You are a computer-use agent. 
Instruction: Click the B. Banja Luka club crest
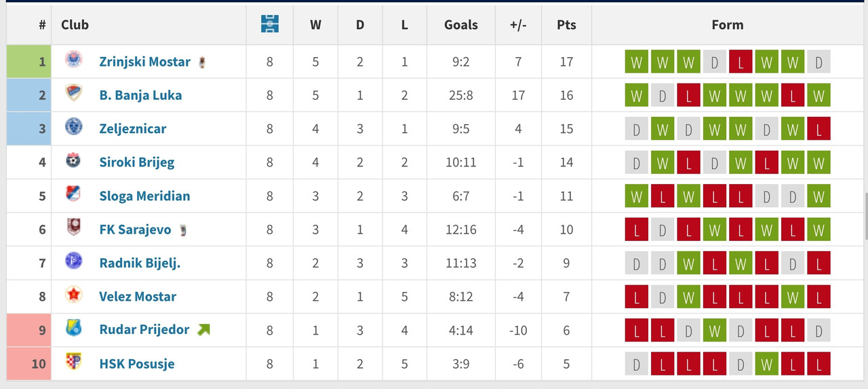(73, 94)
